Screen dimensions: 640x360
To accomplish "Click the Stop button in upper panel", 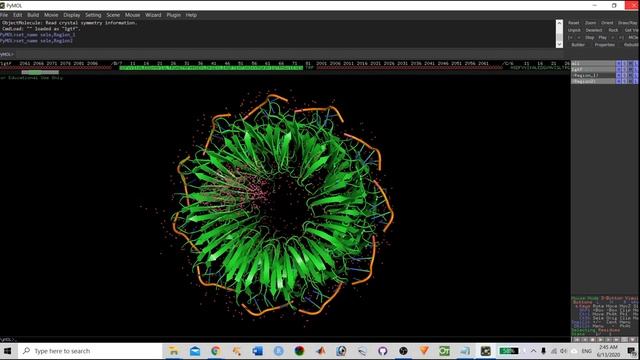I will point(590,38).
